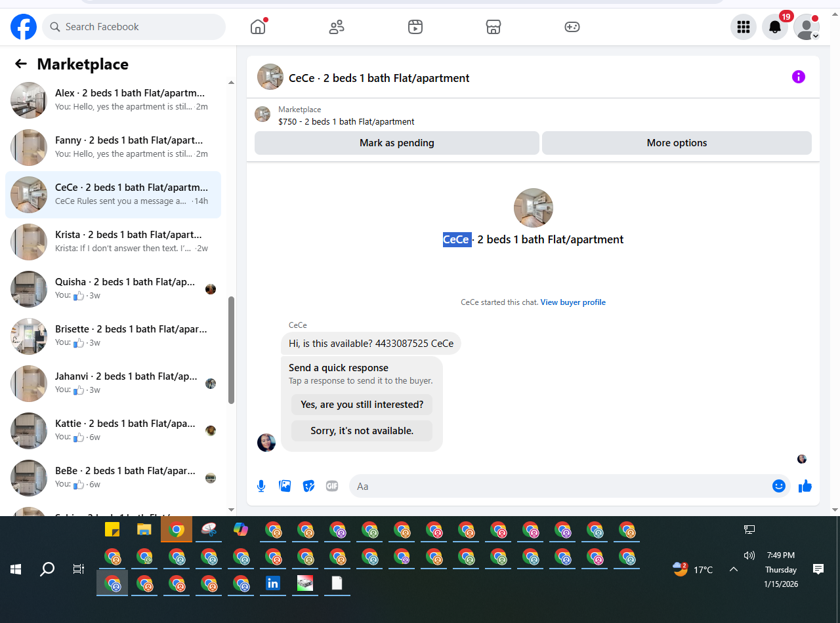Screen dimensions: 840x623
Task: Go back using the Marketplace arrow
Action: (x=21, y=64)
